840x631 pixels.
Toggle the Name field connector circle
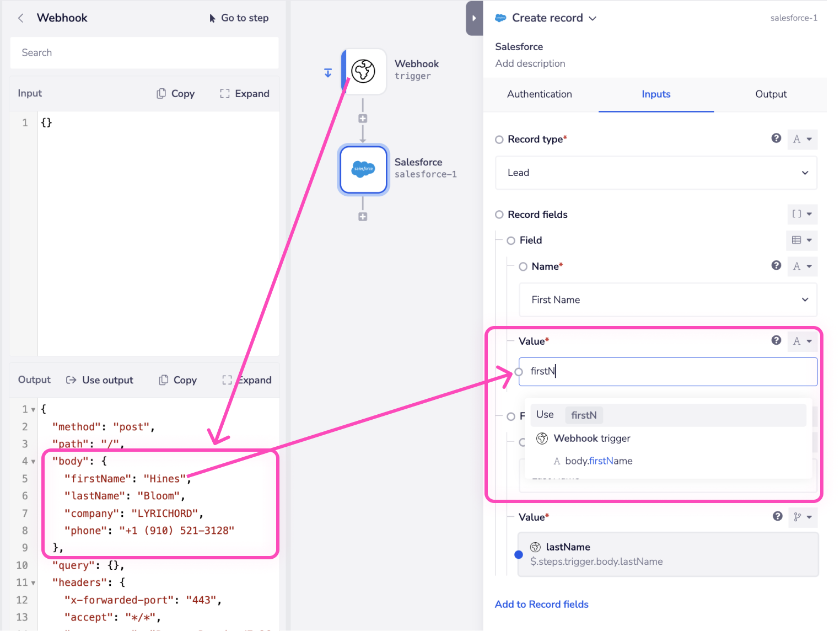click(523, 267)
